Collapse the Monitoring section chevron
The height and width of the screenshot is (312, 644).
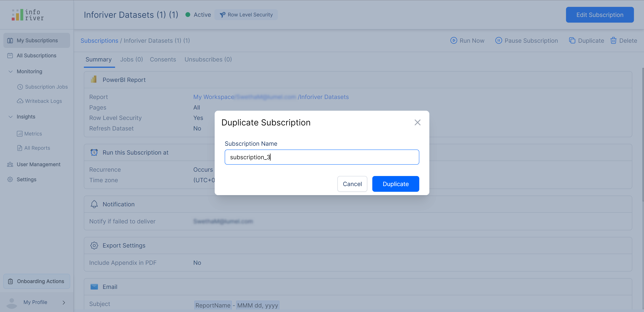pyautogui.click(x=11, y=71)
